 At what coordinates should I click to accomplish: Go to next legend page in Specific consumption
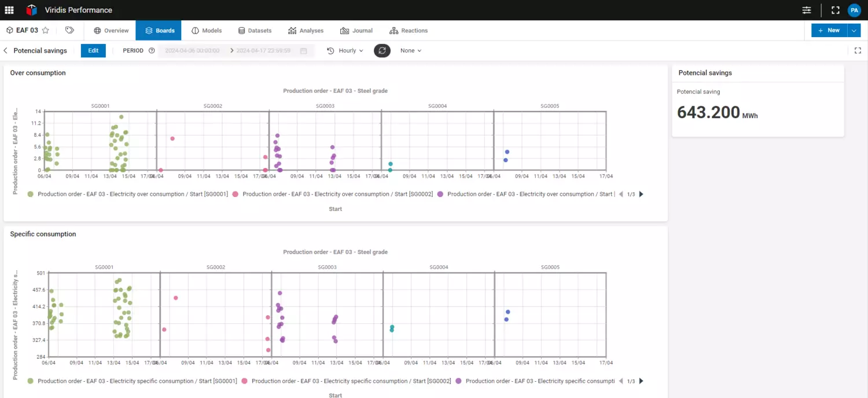[x=641, y=381]
